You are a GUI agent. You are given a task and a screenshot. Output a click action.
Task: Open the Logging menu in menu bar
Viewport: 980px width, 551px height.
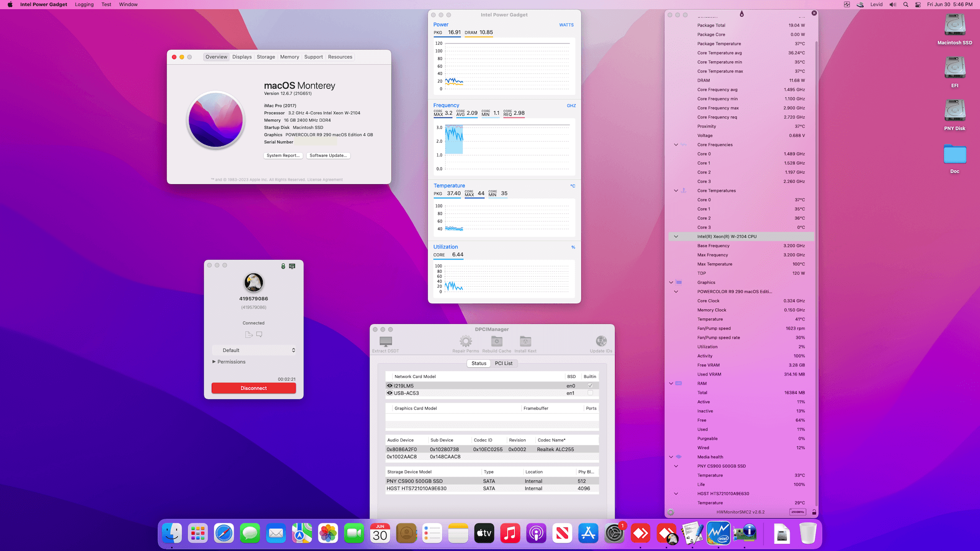tap(84, 5)
